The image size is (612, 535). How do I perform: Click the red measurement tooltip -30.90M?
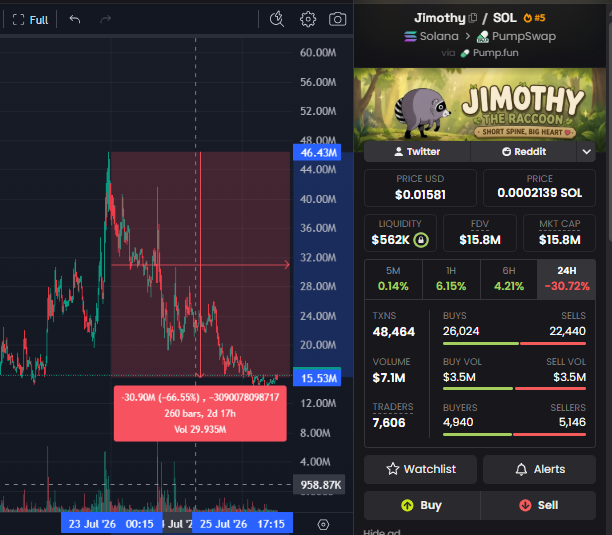click(200, 414)
